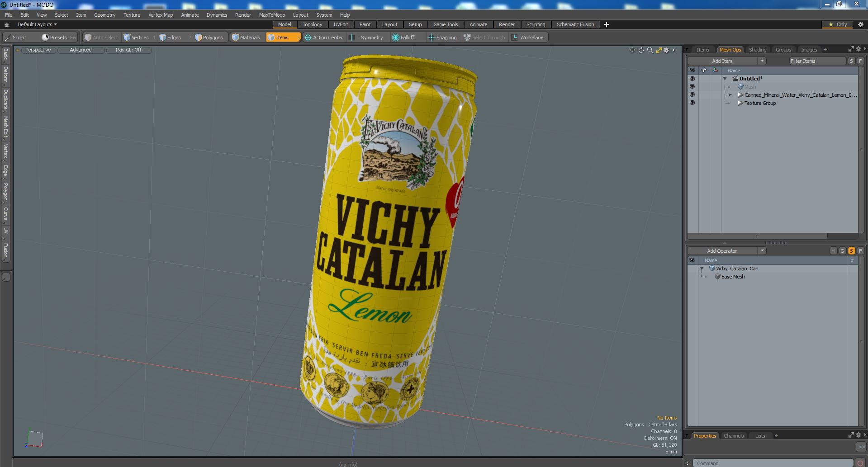This screenshot has width=868, height=467.
Task: Toggle visibility of the Mesh item
Action: (x=692, y=87)
